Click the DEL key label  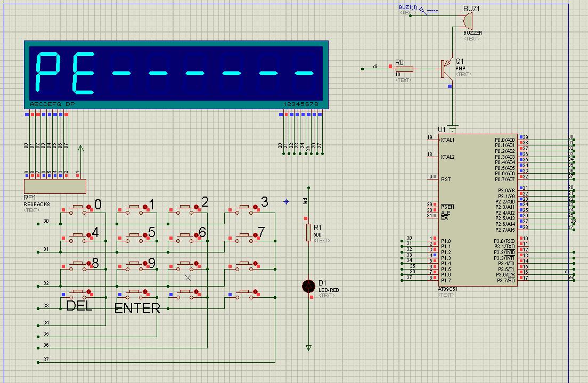tap(79, 306)
